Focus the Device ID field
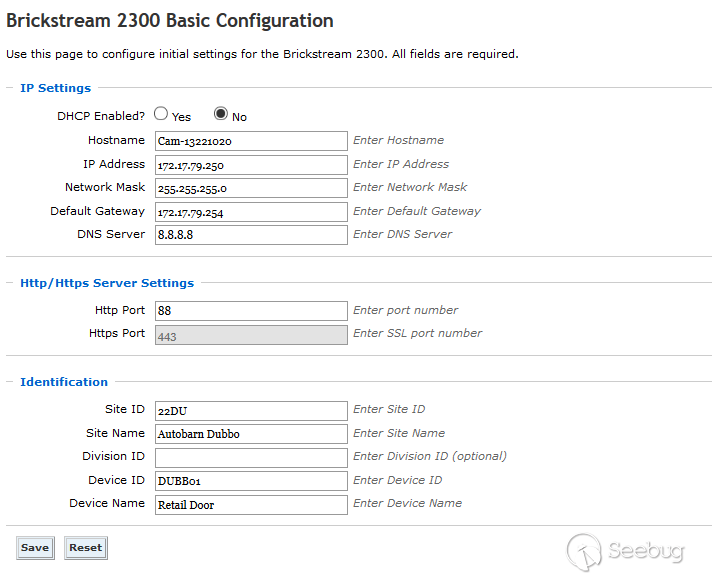The height and width of the screenshot is (579, 712). point(251,481)
